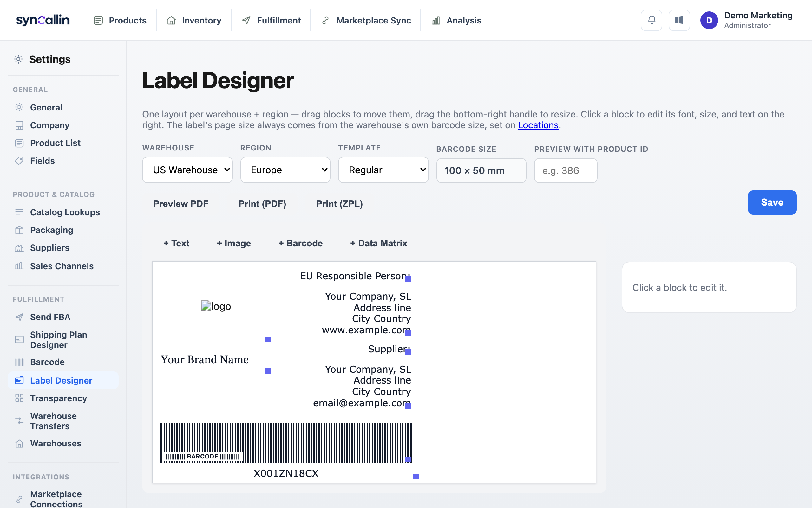812x508 pixels.
Task: Click the Label Designer sidebar icon
Action: 19,380
